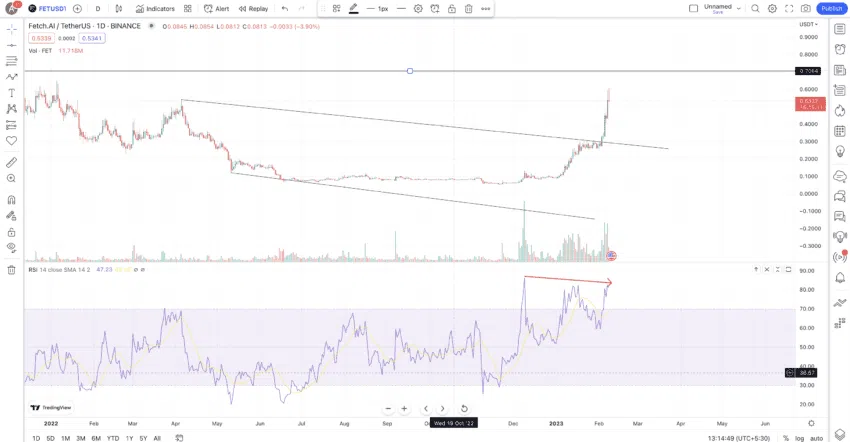
Task: Start bar Replay mode
Action: [x=253, y=9]
